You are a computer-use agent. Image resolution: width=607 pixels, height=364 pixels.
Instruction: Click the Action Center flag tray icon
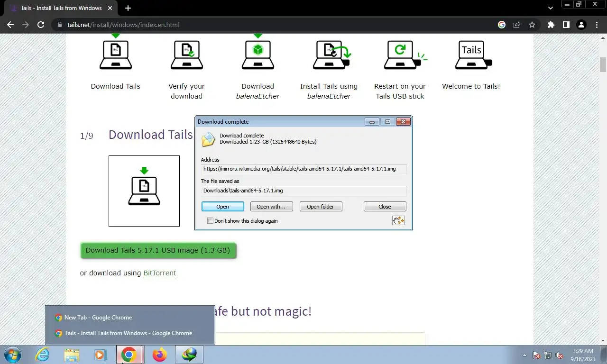[536, 355]
